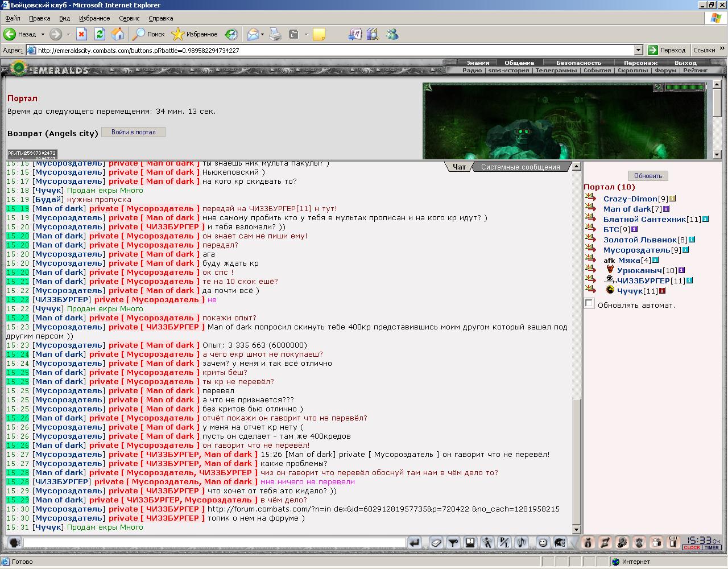This screenshot has height=569, width=728.
Task: Click the Войти в портал button
Action: [x=133, y=132]
